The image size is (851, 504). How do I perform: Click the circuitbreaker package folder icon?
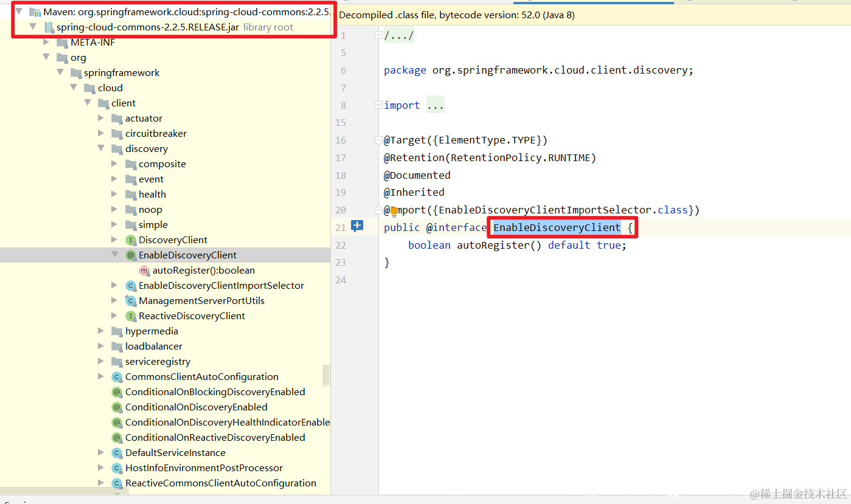pos(117,134)
